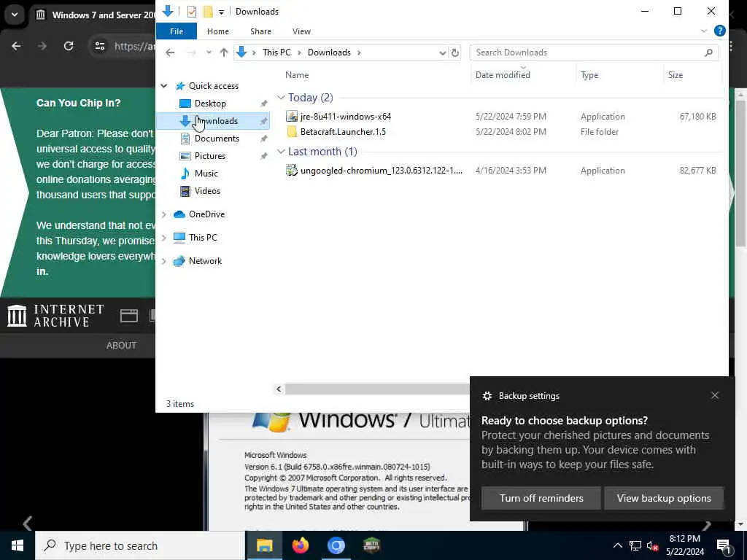Select Videos in the navigation pane
This screenshot has width=747, height=560.
coord(207,191)
